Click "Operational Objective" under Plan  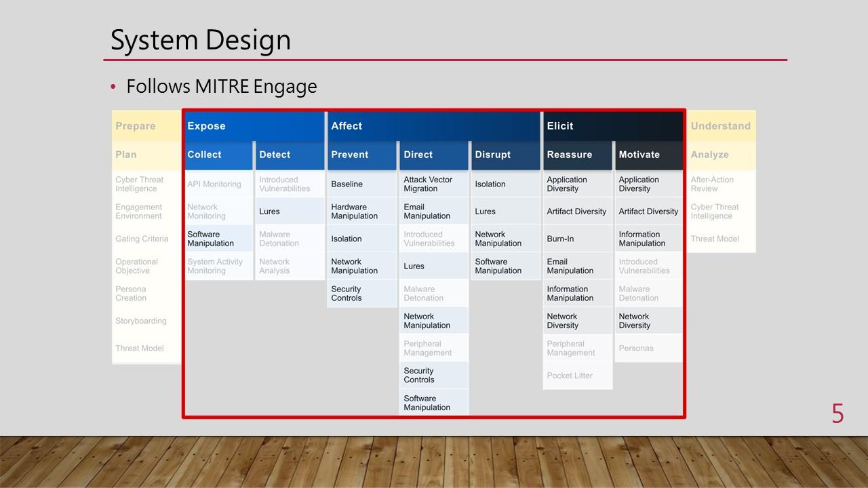[146, 266]
